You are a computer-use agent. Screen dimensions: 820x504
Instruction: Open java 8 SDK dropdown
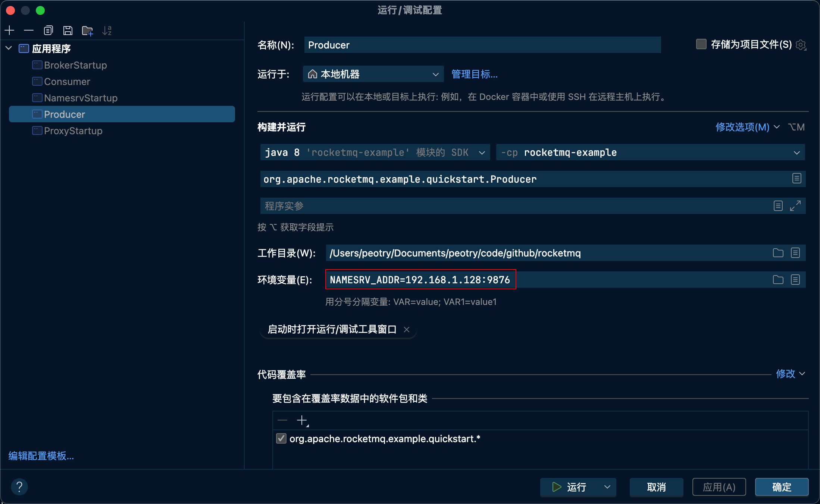pyautogui.click(x=375, y=152)
